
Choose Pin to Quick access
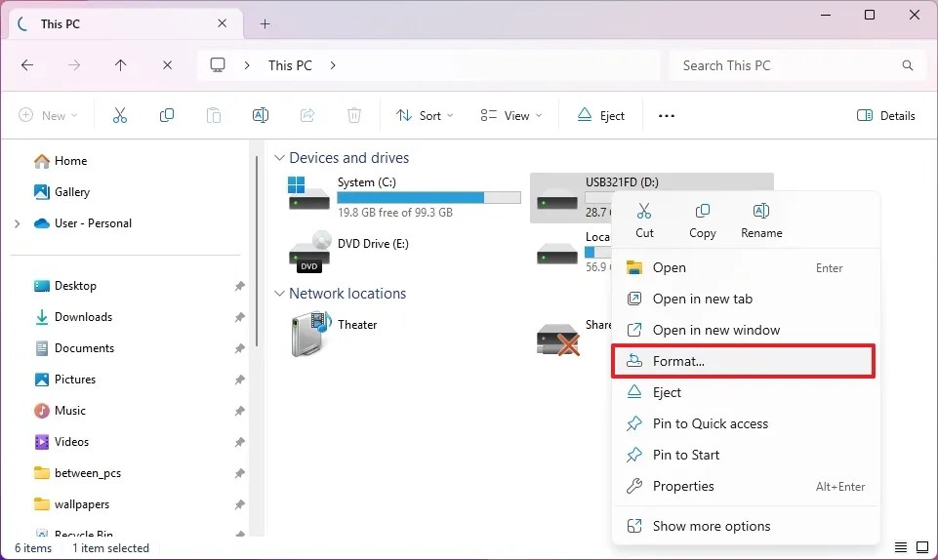(744, 423)
